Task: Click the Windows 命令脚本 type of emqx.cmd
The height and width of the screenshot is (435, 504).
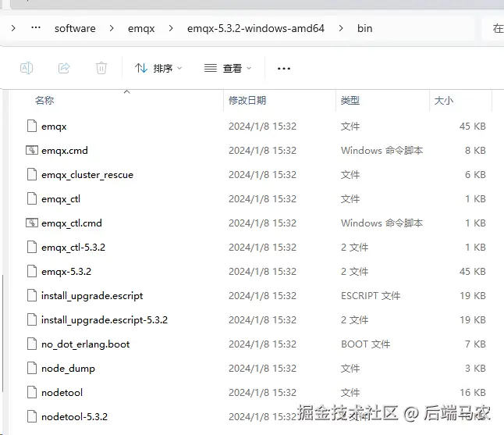Action: [382, 150]
